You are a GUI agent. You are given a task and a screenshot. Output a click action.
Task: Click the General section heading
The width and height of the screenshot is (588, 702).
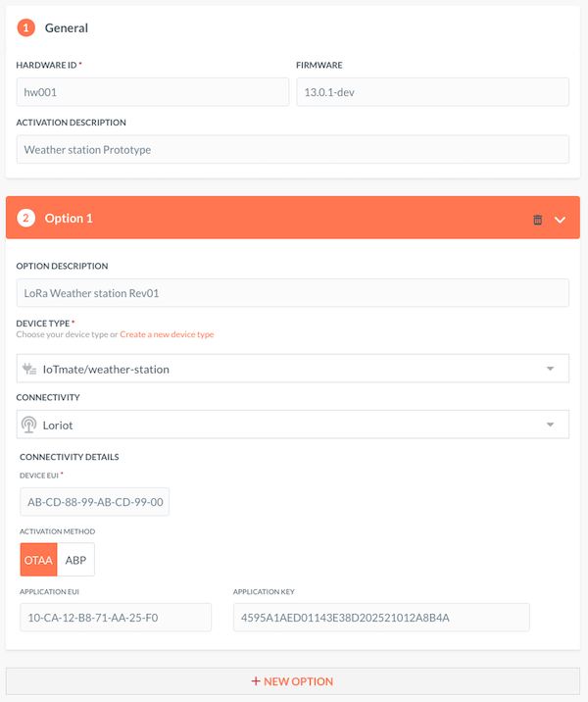click(67, 28)
